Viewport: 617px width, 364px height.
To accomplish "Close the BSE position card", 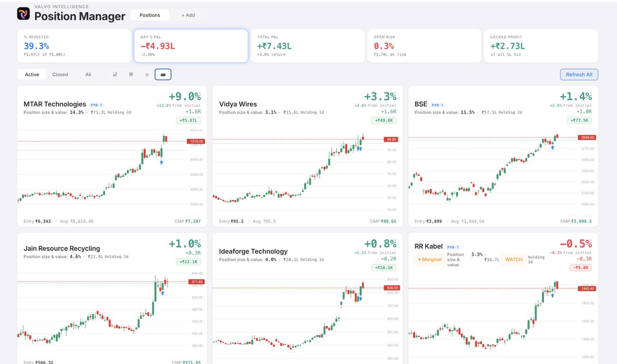I will [590, 93].
